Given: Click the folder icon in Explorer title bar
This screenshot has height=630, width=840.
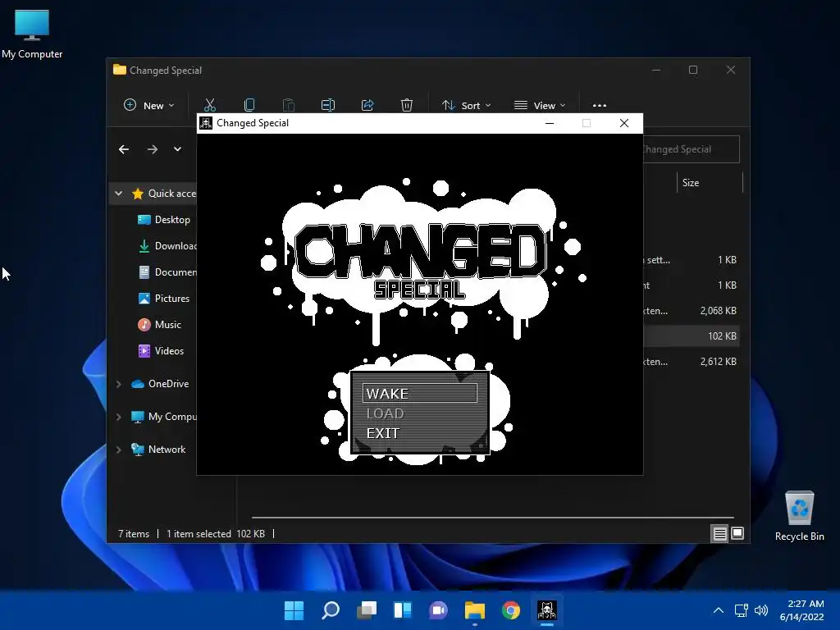Looking at the screenshot, I should (120, 70).
